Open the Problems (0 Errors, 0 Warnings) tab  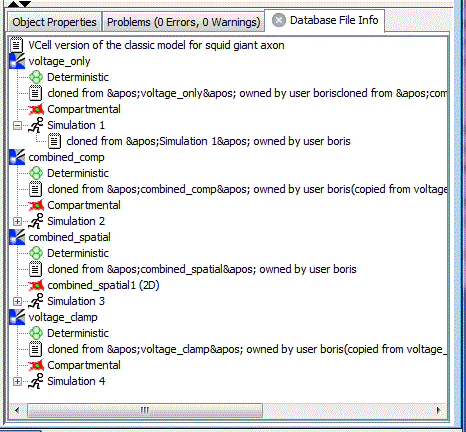click(x=183, y=22)
